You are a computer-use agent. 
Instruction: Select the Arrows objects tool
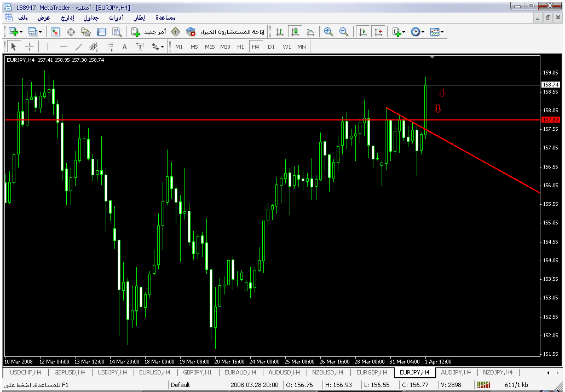(x=155, y=47)
